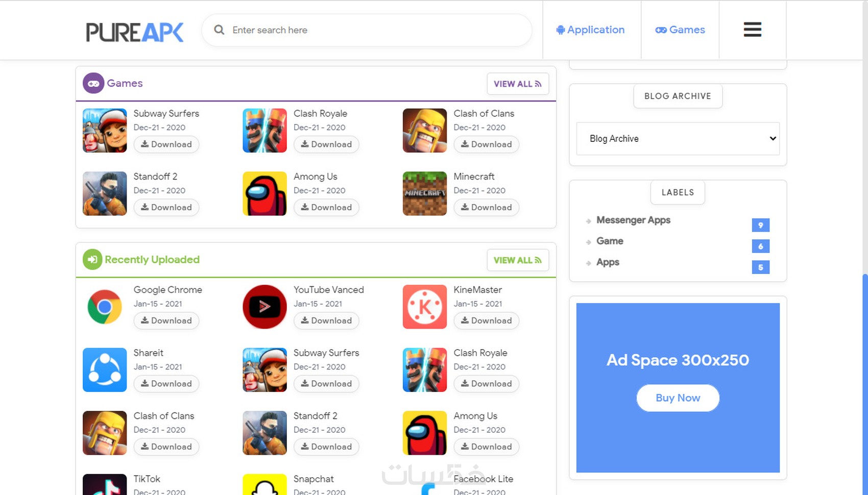Expand the Blog Archive dropdown
868x495 pixels.
[x=678, y=139]
